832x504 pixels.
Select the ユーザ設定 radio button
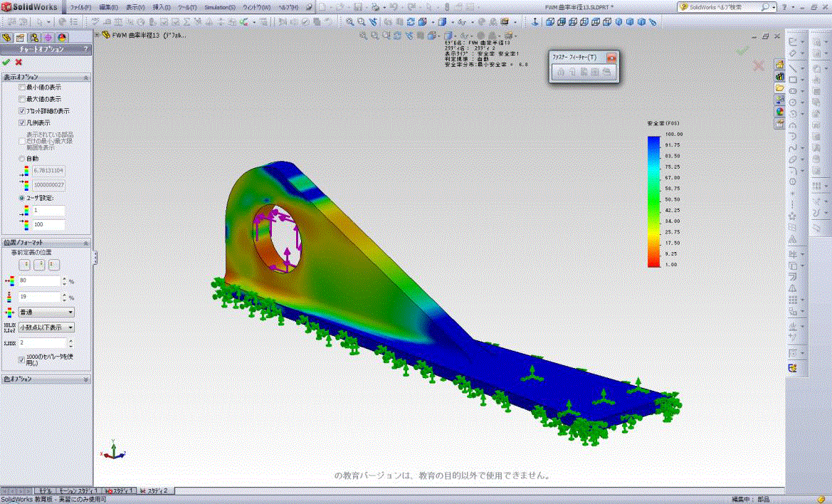pos(22,198)
